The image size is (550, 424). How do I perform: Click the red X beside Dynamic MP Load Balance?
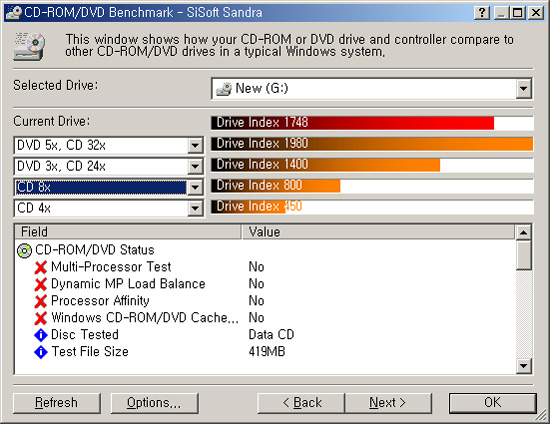(41, 284)
